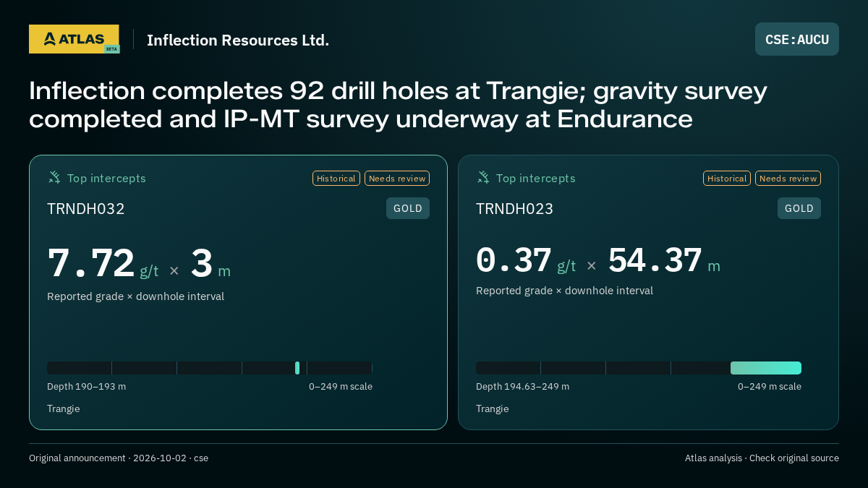This screenshot has width=868, height=488.
Task: Click the Historical tag on TRNDH032 card
Action: [336, 179]
